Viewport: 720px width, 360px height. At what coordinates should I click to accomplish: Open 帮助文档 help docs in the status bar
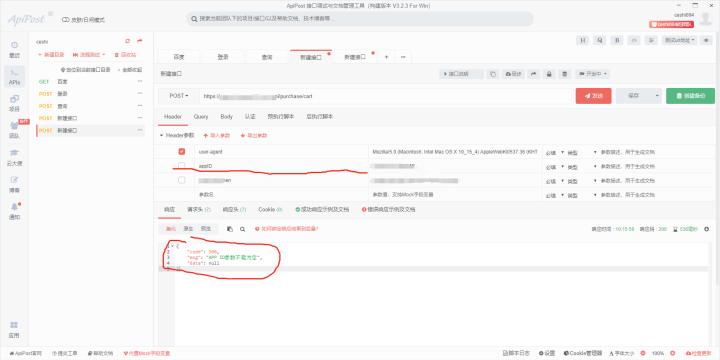tap(100, 353)
